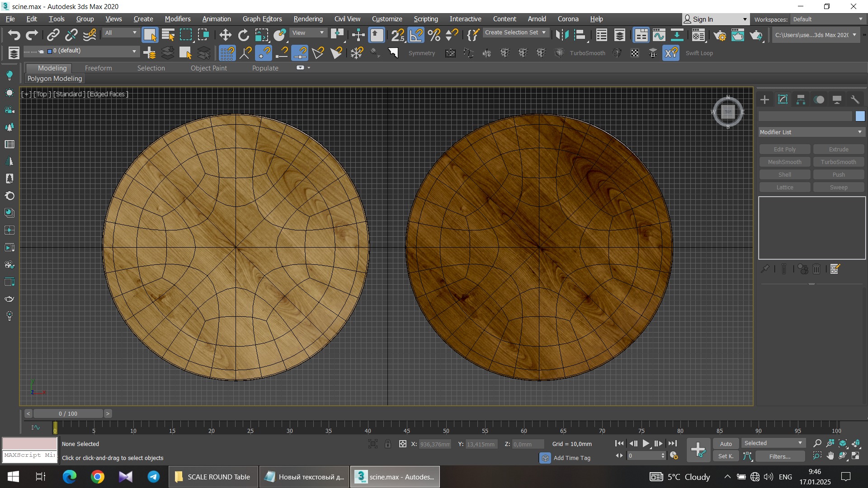Click Zoom Extents All in viewport controls
The image size is (868, 488).
tap(856, 443)
